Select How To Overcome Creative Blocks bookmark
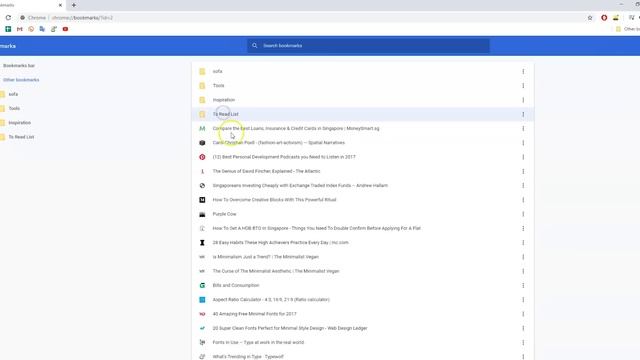Screen dimensions: 640x360 click(x=362, y=200)
